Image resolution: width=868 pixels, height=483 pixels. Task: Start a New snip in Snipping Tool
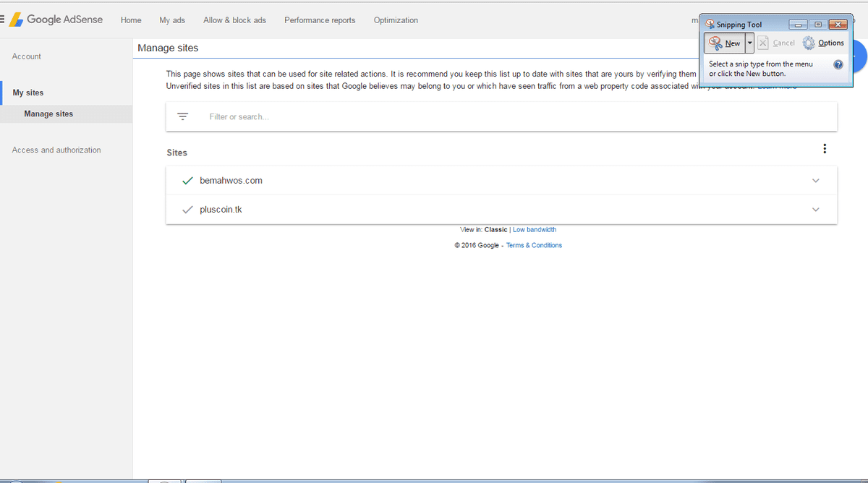pos(724,43)
